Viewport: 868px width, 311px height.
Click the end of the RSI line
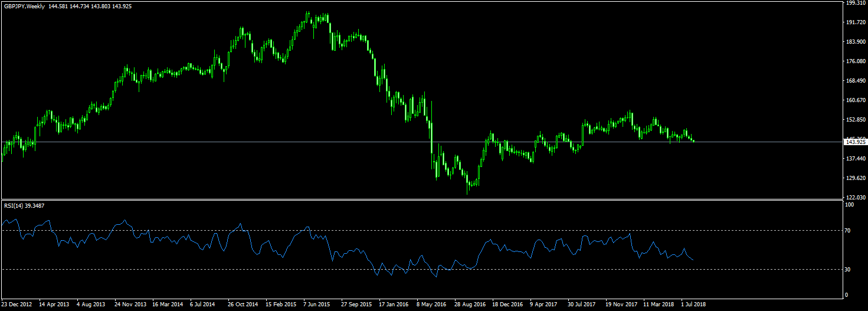693,260
